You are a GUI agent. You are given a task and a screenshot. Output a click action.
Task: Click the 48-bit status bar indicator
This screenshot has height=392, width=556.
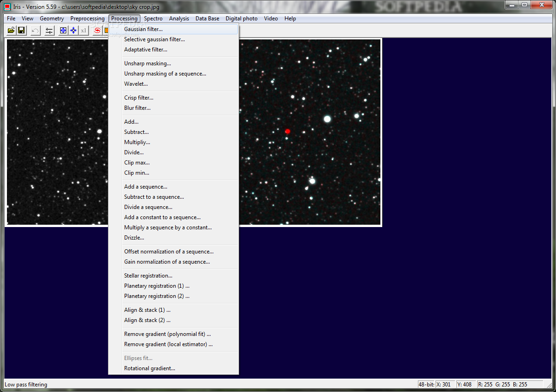(x=426, y=384)
